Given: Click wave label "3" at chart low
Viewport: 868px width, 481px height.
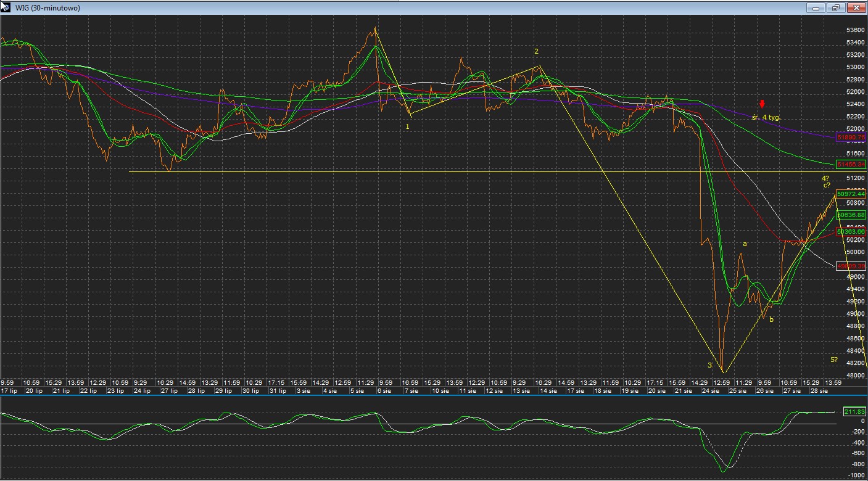Looking at the screenshot, I should 709,366.
